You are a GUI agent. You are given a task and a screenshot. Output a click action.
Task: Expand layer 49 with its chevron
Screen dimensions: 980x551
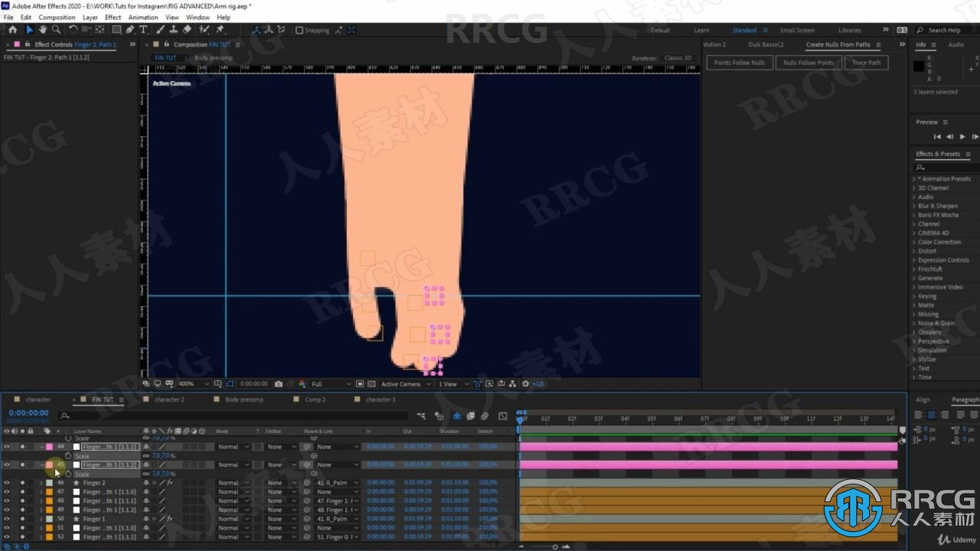(x=41, y=510)
